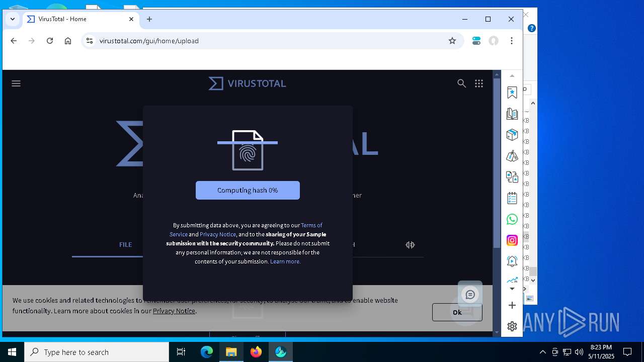Click the fingerprint file upload icon
The image size is (644, 362).
[x=248, y=150]
